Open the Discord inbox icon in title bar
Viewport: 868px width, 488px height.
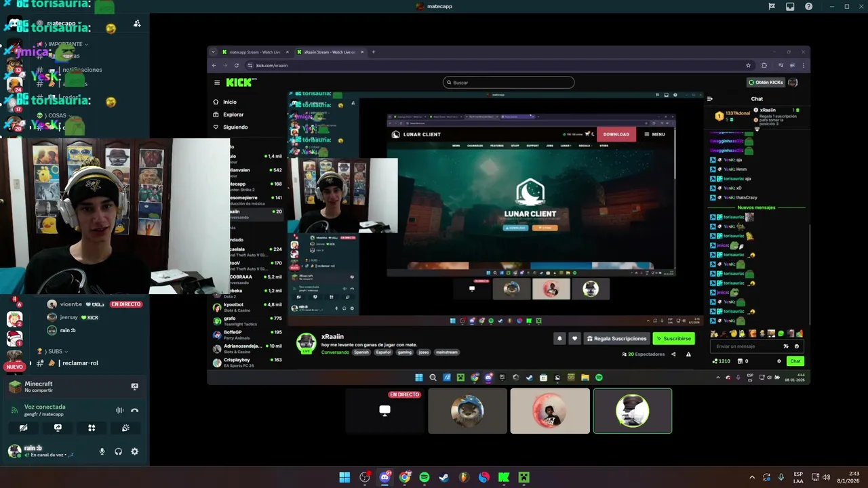pyautogui.click(x=790, y=6)
